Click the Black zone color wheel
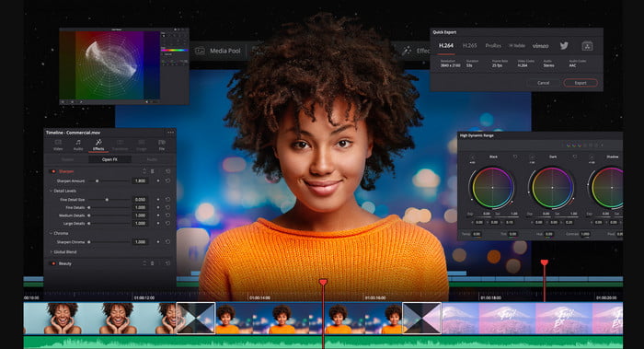 492,188
